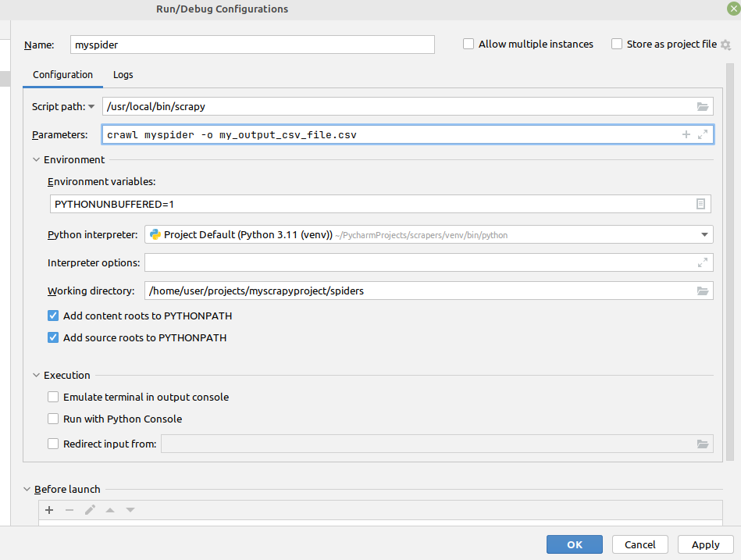Click the down arrow in Before launch toolbar
The image size is (741, 560).
click(x=130, y=510)
